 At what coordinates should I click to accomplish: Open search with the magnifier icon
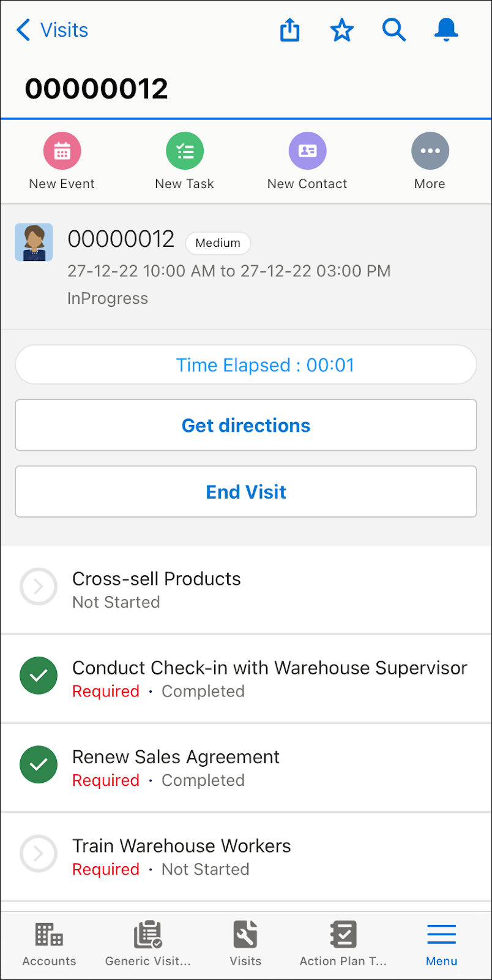click(x=394, y=29)
